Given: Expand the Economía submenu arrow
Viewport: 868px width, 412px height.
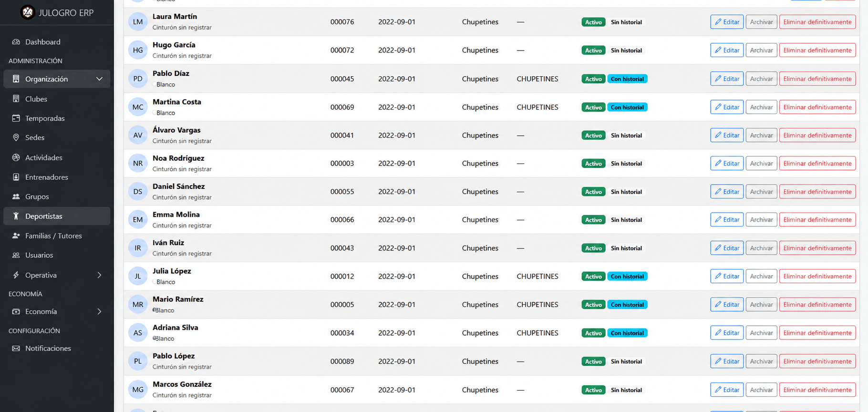Looking at the screenshot, I should pyautogui.click(x=99, y=311).
